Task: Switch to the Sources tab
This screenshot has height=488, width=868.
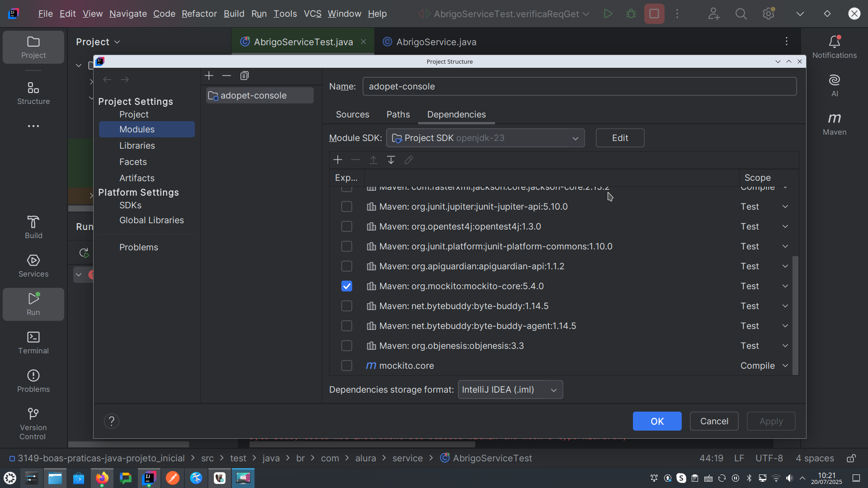Action: 353,114
